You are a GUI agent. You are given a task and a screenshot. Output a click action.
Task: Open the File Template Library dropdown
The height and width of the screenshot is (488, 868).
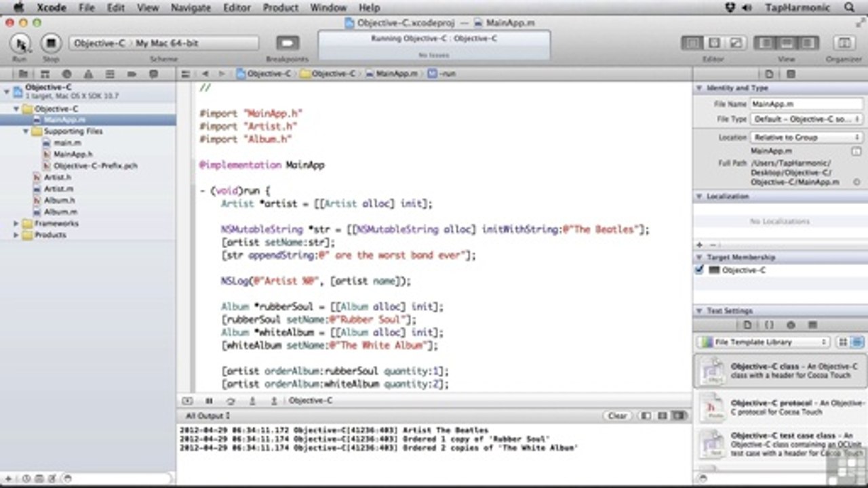click(763, 342)
